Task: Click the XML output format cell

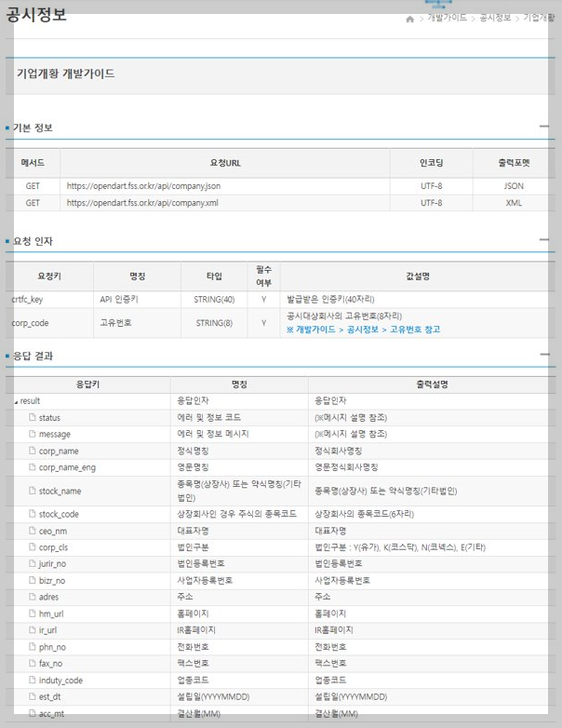Action: (514, 203)
